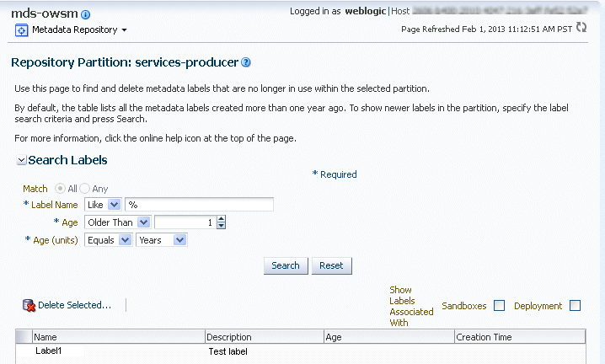Increase the Age value with up arrow
This screenshot has width=605, height=364.
pos(221,219)
